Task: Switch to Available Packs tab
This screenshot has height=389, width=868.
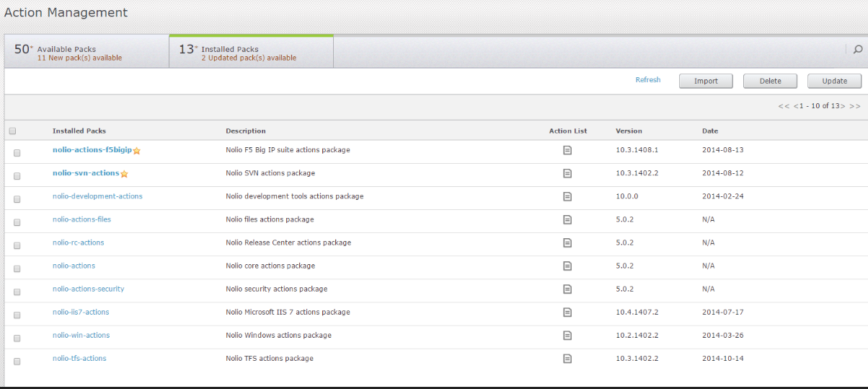Action: pyautogui.click(x=87, y=52)
